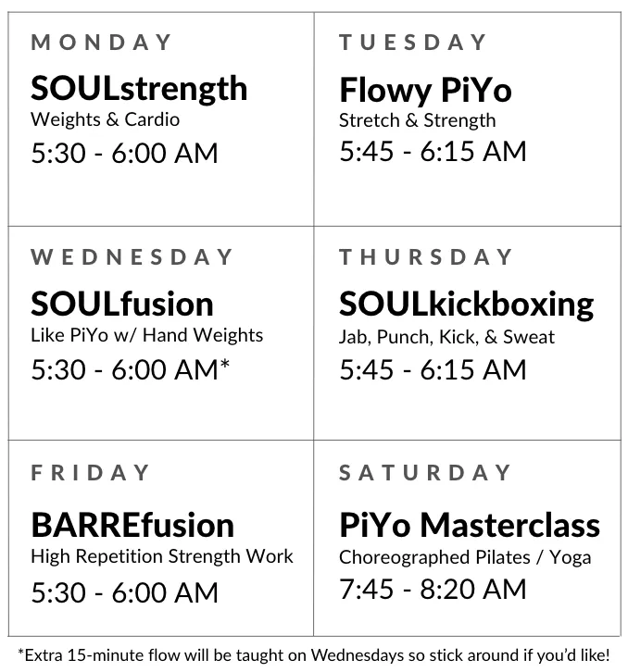This screenshot has height=672, width=628.
Task: Click Jab, Punch, Kick, & Sweat text
Action: click(446, 337)
